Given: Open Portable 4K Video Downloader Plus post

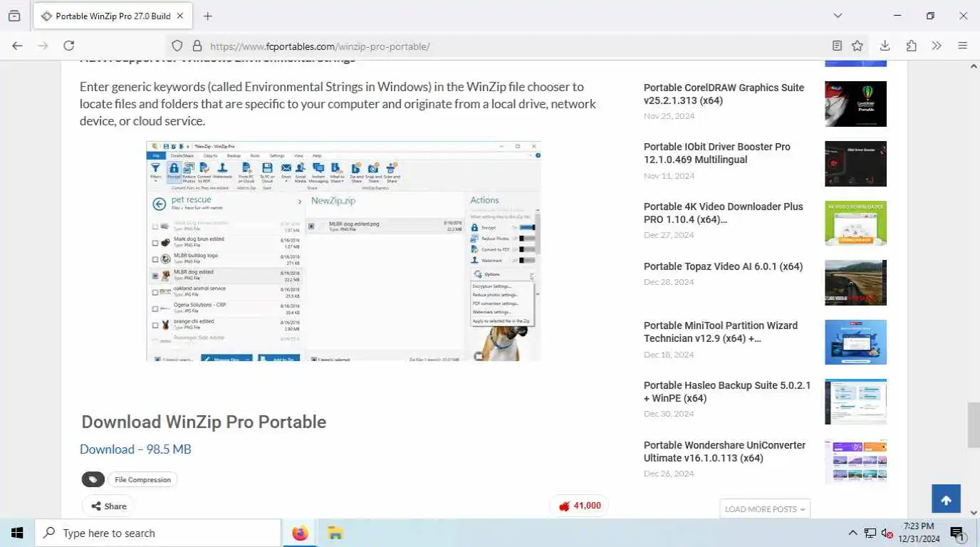Looking at the screenshot, I should coord(724,213).
